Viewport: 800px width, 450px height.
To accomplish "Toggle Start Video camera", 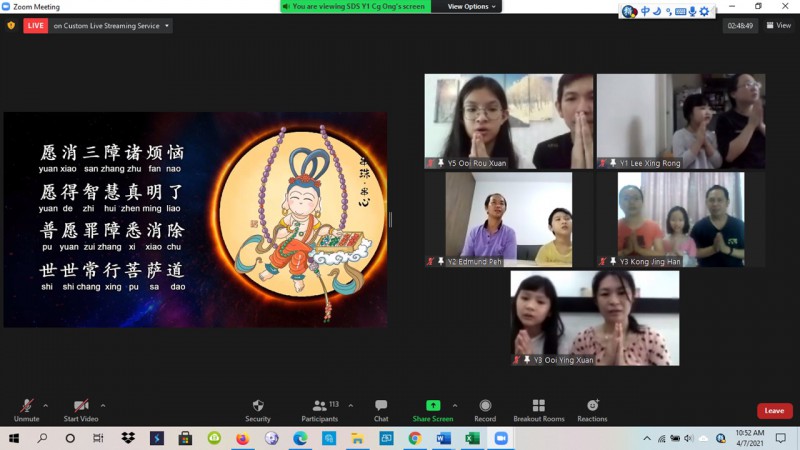I will click(80, 406).
